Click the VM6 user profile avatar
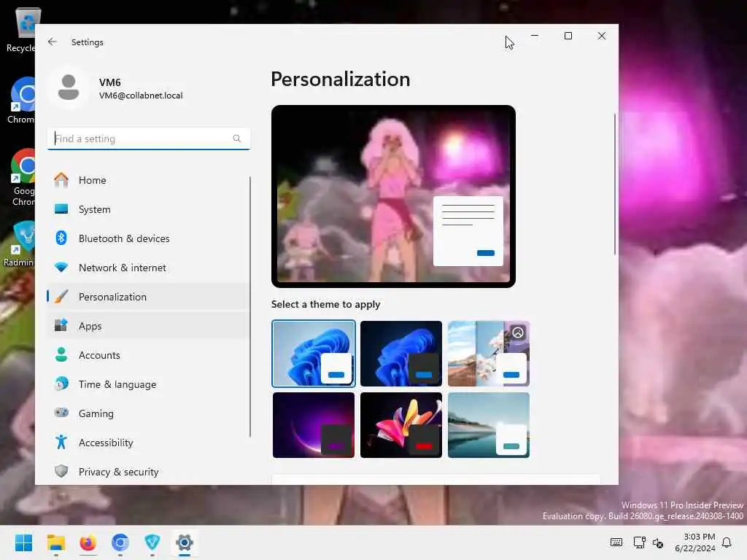This screenshot has width=747, height=560. coord(69,87)
